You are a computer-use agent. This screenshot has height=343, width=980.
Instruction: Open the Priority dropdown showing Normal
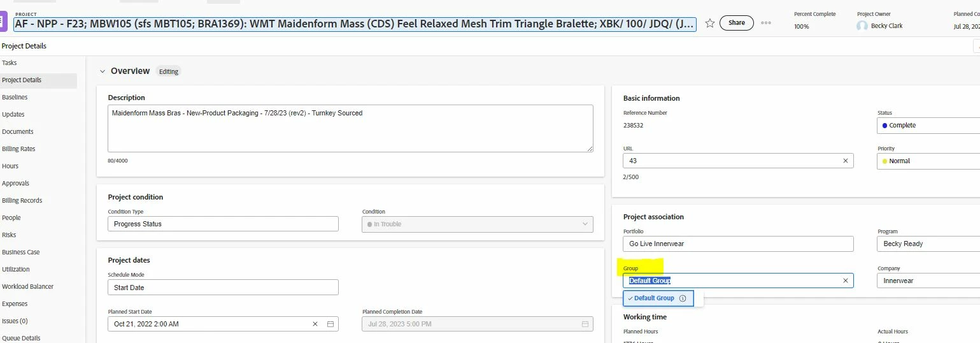click(928, 161)
